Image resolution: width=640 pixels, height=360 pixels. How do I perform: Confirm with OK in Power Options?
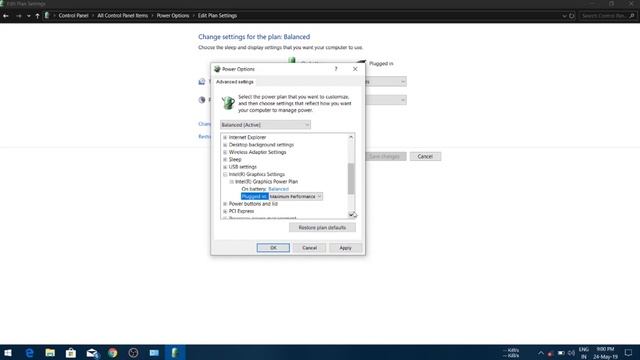click(x=273, y=248)
